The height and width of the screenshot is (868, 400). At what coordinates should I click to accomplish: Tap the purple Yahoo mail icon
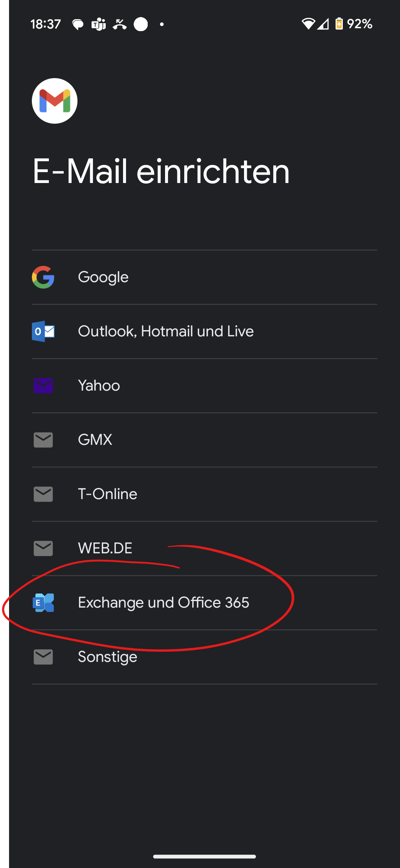[43, 386]
